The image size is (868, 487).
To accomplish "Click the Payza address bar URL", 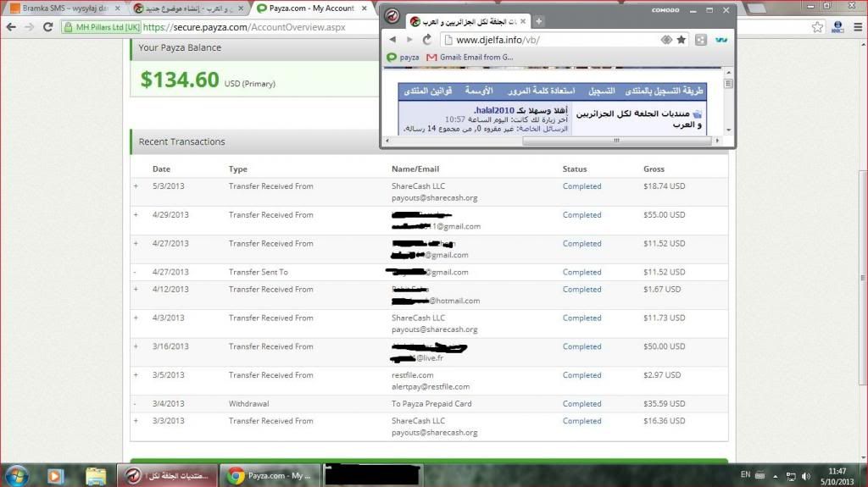I will (244, 27).
